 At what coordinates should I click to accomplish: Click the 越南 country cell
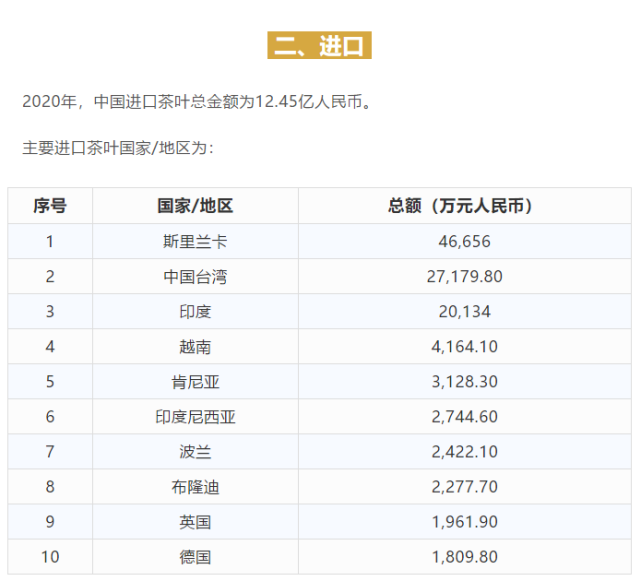(x=195, y=347)
